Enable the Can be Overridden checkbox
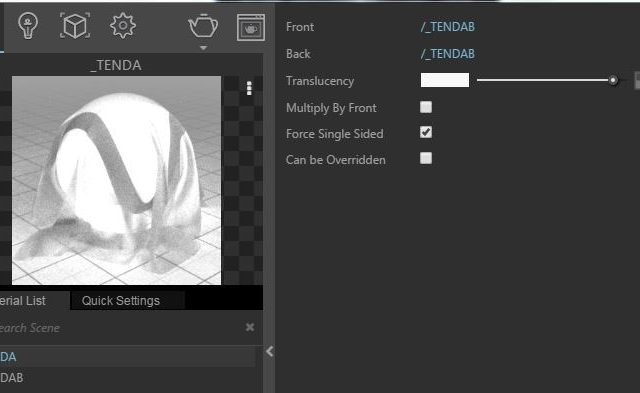The image size is (640, 393). (426, 158)
